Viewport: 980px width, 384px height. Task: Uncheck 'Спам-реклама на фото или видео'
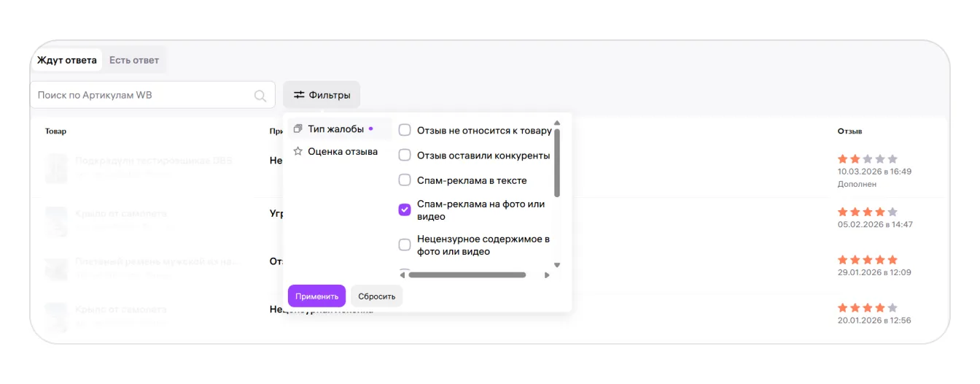(405, 210)
